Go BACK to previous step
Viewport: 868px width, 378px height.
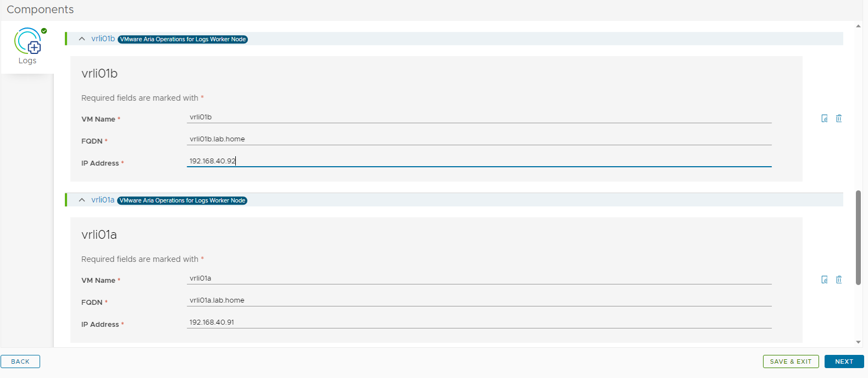pos(20,361)
